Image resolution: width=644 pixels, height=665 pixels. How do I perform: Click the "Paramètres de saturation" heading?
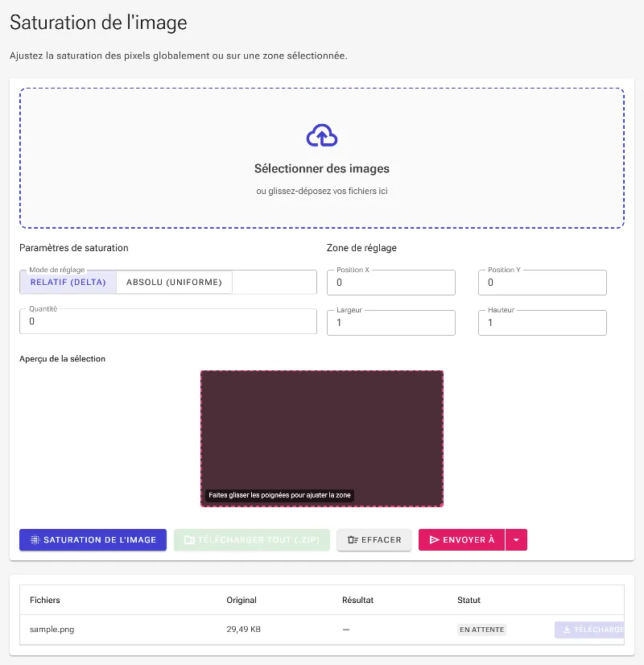[74, 248]
